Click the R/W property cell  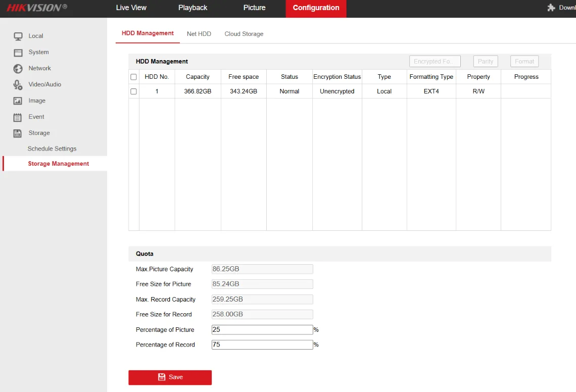click(x=478, y=91)
